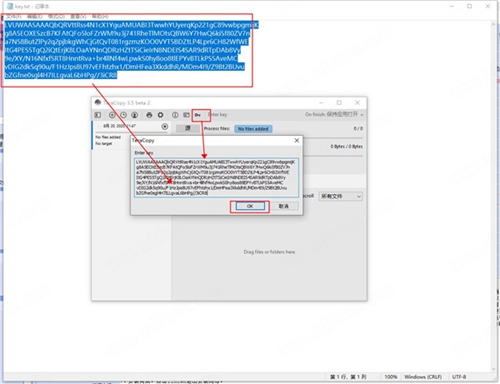Screen dimensions: 500x384
Task: Click the 0 / 0 file counter
Action: pyautogui.click(x=358, y=128)
